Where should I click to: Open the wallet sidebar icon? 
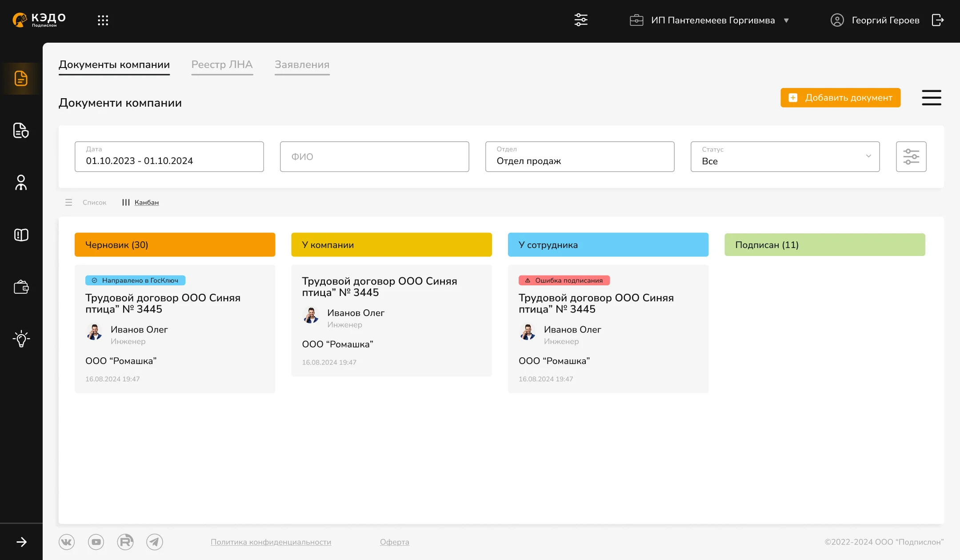click(x=21, y=287)
